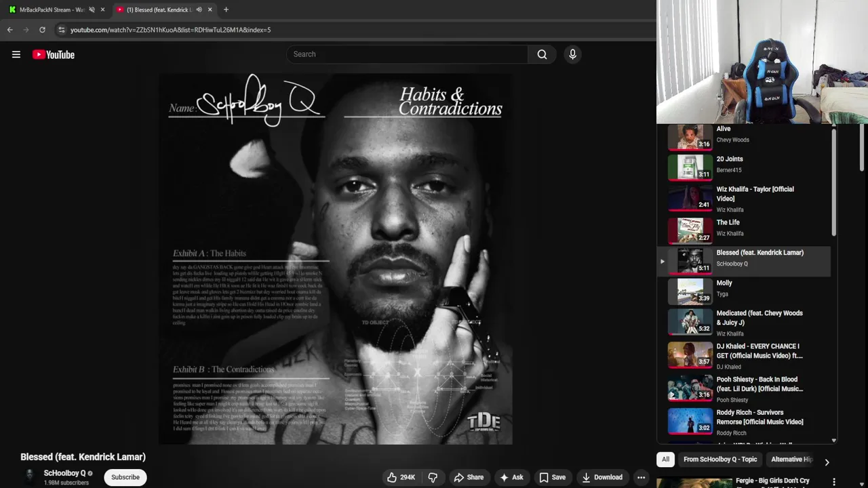This screenshot has height=488, width=868.
Task: Play Roddy Ricch Survivors Remorse thumbnail
Action: point(690,421)
